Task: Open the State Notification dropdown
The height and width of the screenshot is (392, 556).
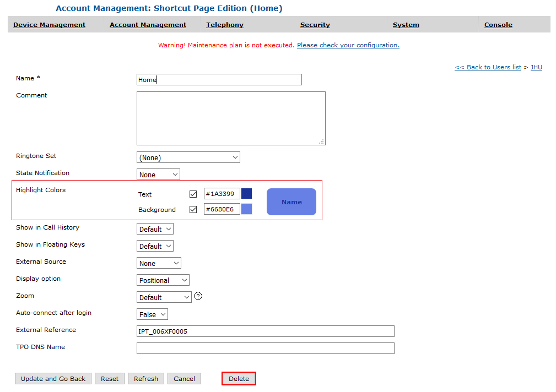Action: click(158, 175)
